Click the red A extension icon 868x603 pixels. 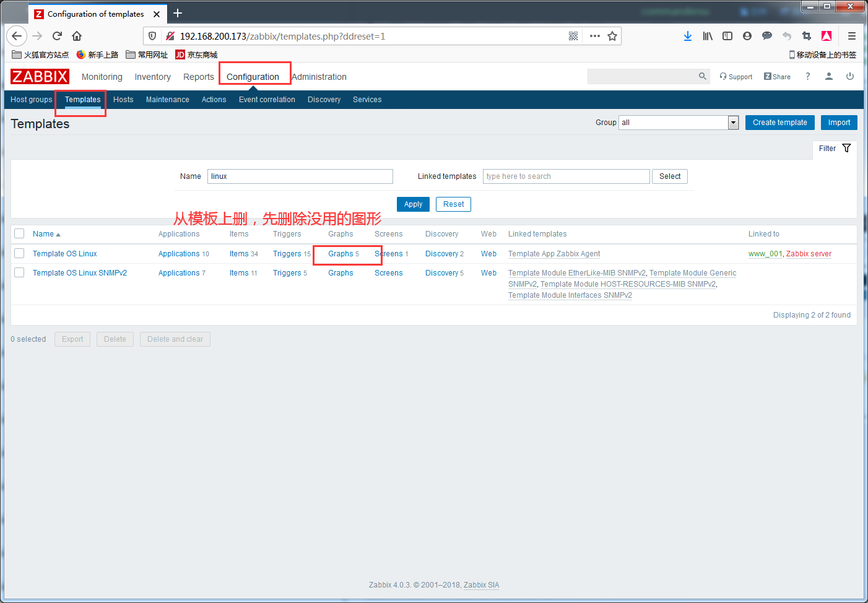pyautogui.click(x=827, y=36)
